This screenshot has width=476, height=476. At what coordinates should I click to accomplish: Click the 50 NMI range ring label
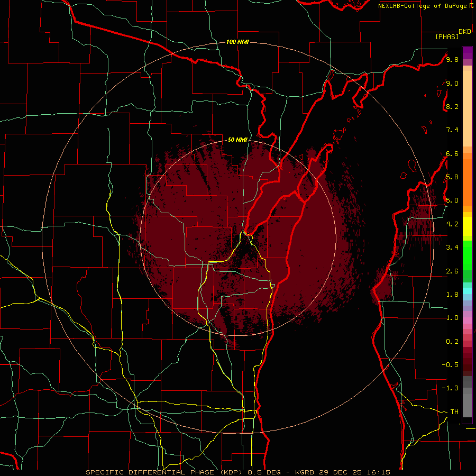pyautogui.click(x=237, y=140)
